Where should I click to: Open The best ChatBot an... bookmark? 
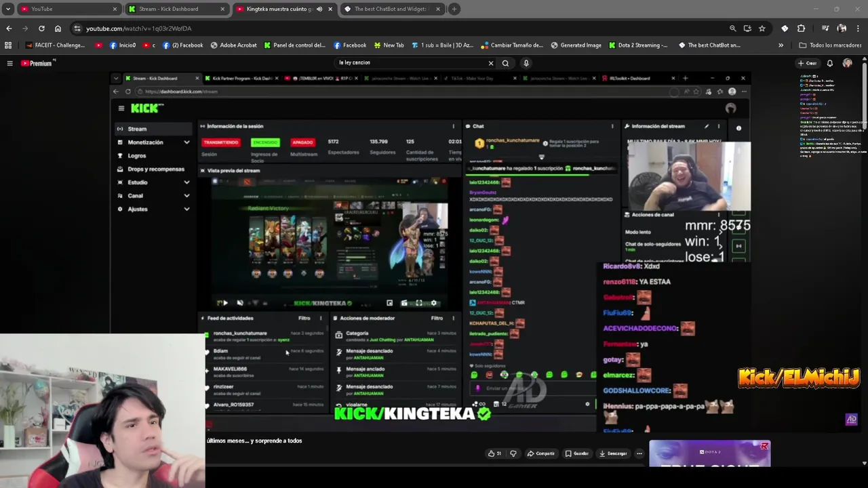709,45
